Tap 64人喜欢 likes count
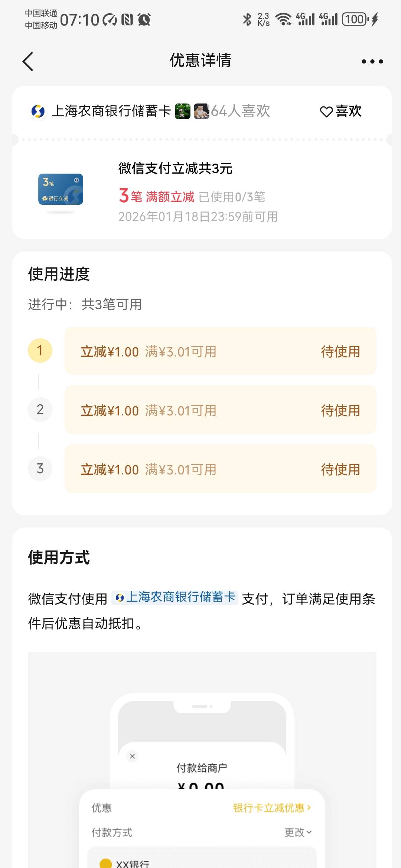This screenshot has width=401, height=868. (x=241, y=111)
